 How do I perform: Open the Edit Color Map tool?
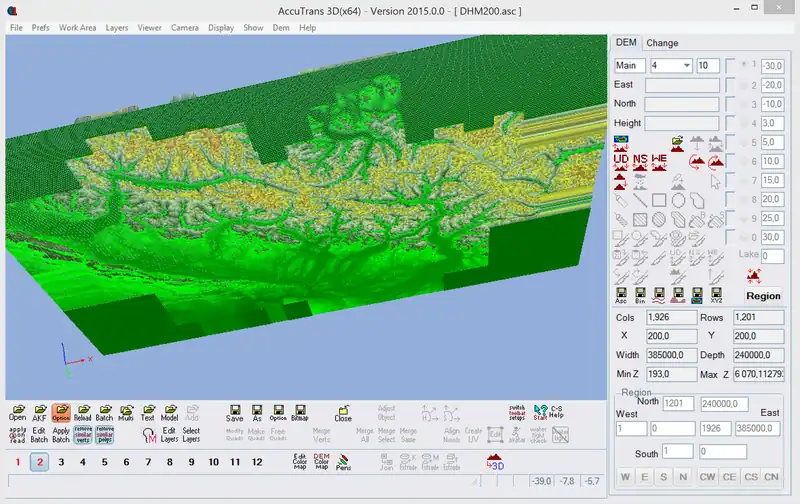(x=299, y=461)
